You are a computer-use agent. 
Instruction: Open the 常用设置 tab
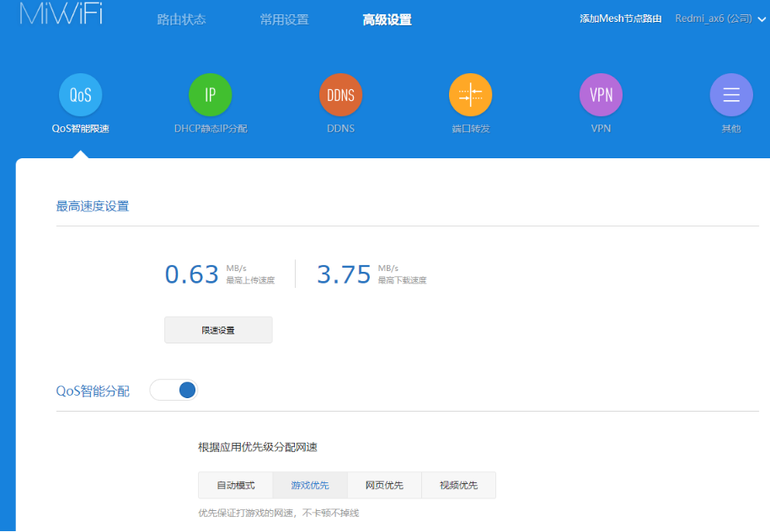pos(284,19)
